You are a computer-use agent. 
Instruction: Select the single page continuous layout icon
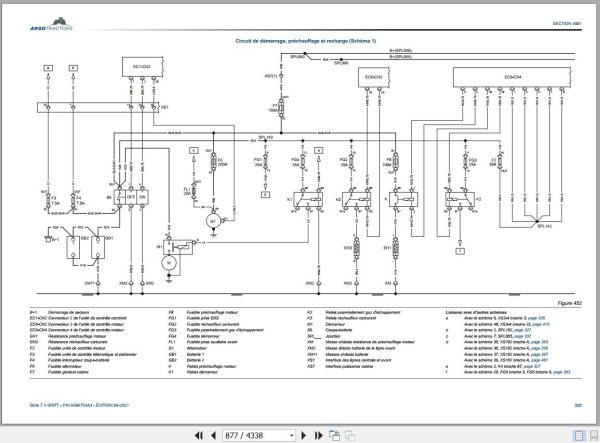(x=579, y=435)
